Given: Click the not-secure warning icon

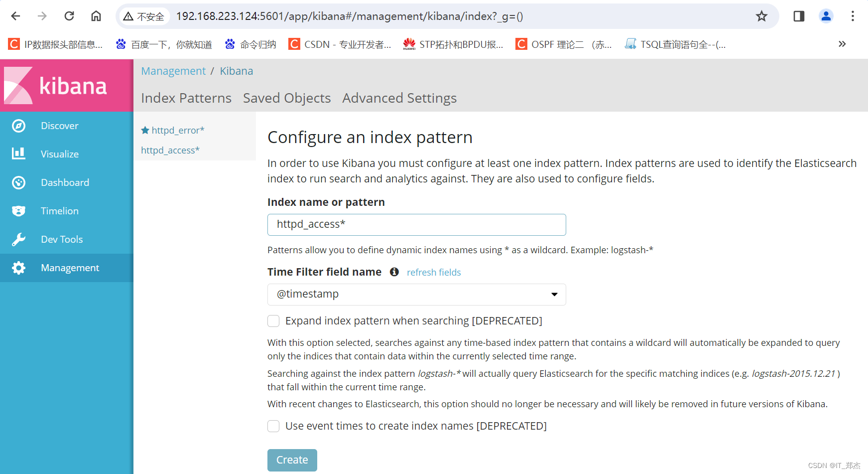Looking at the screenshot, I should coord(128,16).
